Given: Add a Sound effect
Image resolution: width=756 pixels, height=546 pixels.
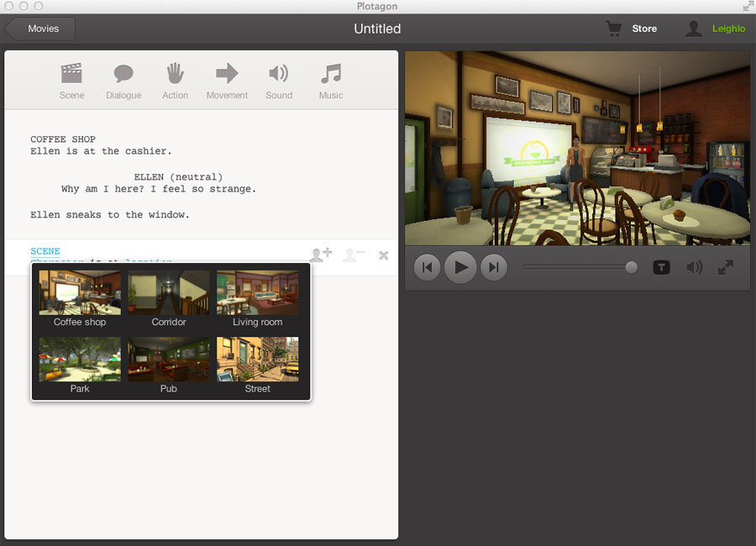Looking at the screenshot, I should pyautogui.click(x=279, y=81).
